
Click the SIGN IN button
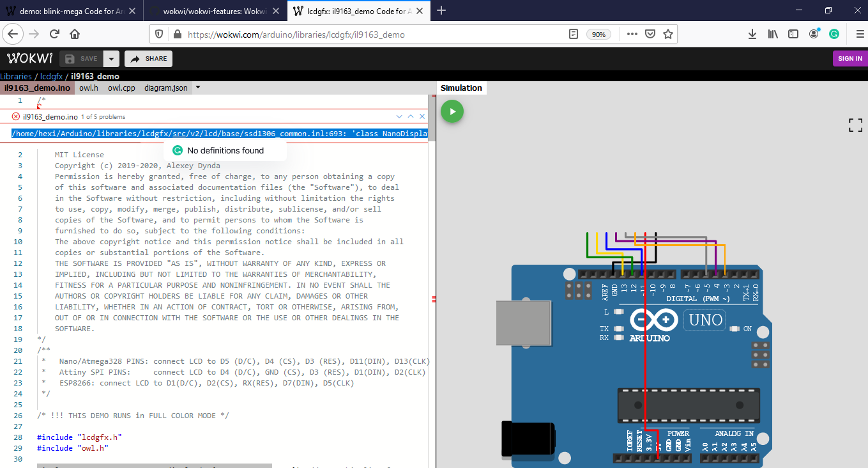point(850,58)
